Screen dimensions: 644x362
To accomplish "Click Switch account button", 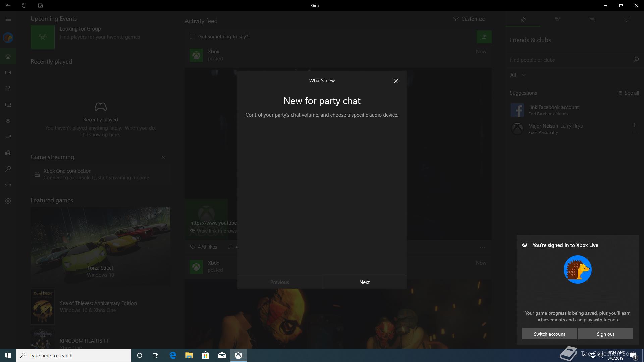I will click(549, 334).
